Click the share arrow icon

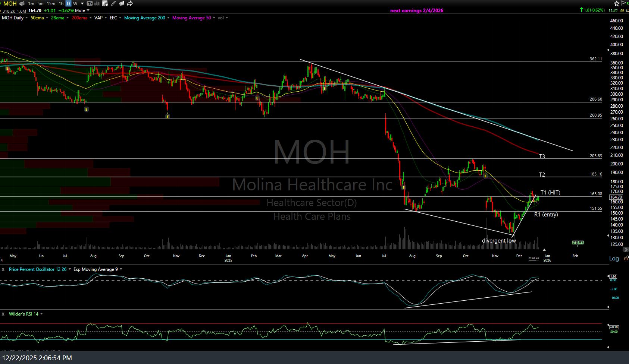coord(129,3)
